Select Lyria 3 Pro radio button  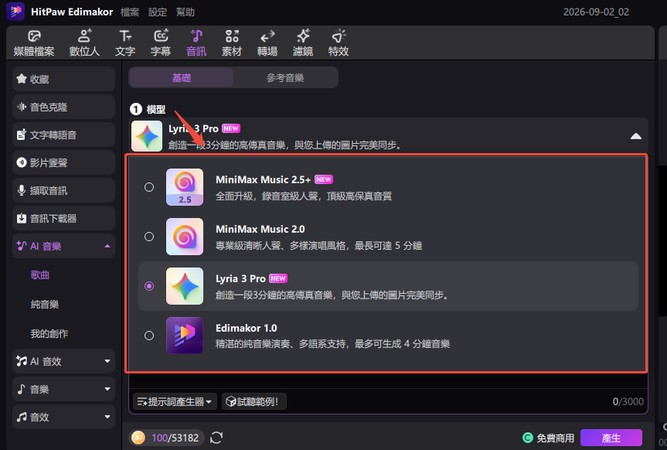(149, 286)
